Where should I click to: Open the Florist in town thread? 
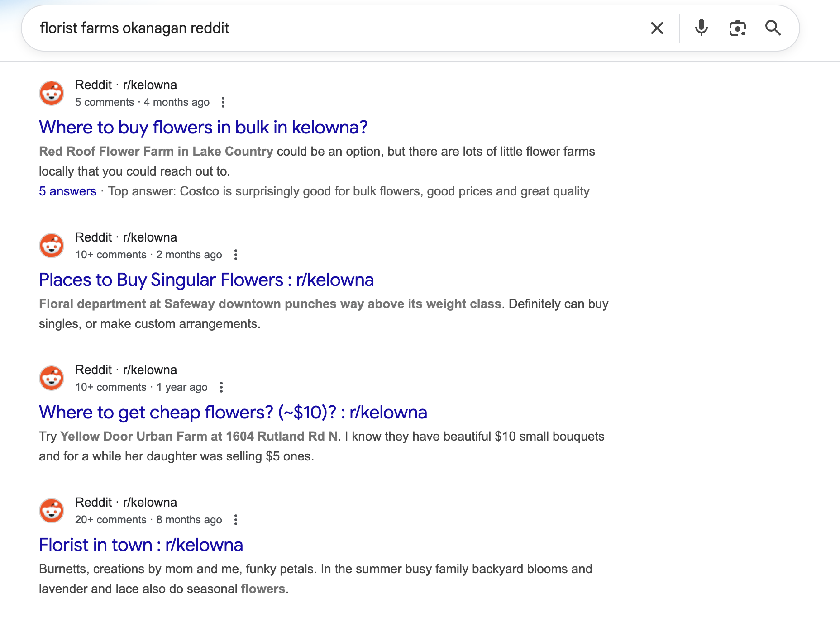point(141,545)
